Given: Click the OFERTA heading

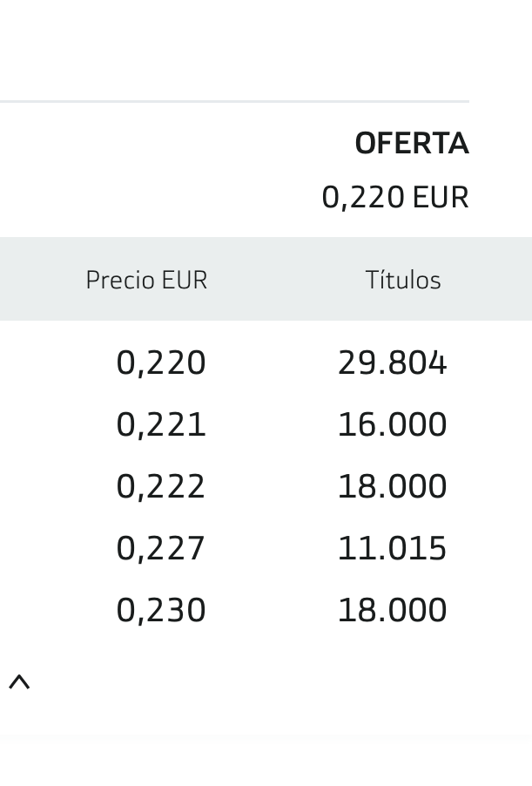Looking at the screenshot, I should pos(412,144).
